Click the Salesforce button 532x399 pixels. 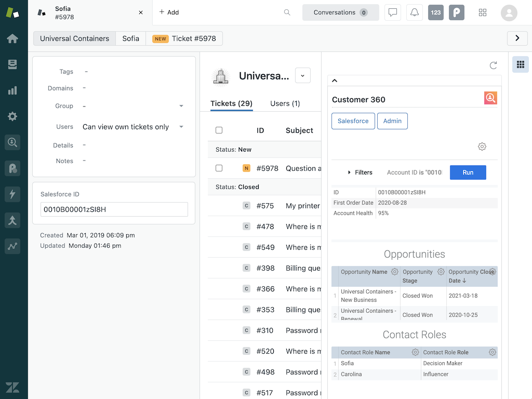pyautogui.click(x=353, y=121)
